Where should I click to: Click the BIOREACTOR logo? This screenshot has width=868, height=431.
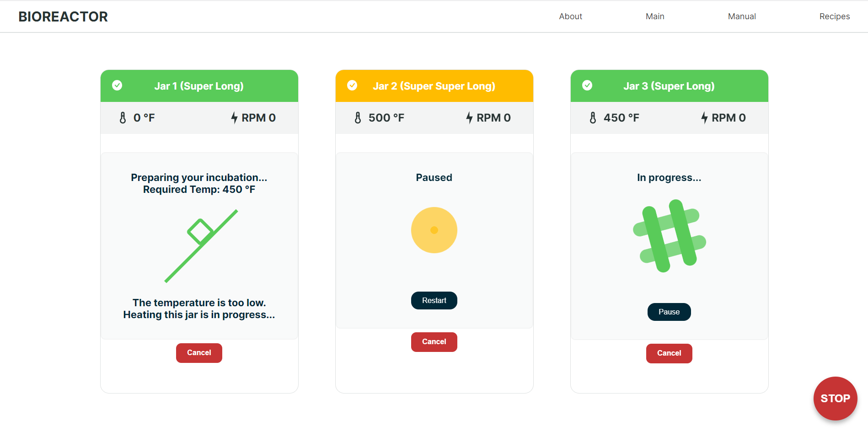pyautogui.click(x=63, y=16)
